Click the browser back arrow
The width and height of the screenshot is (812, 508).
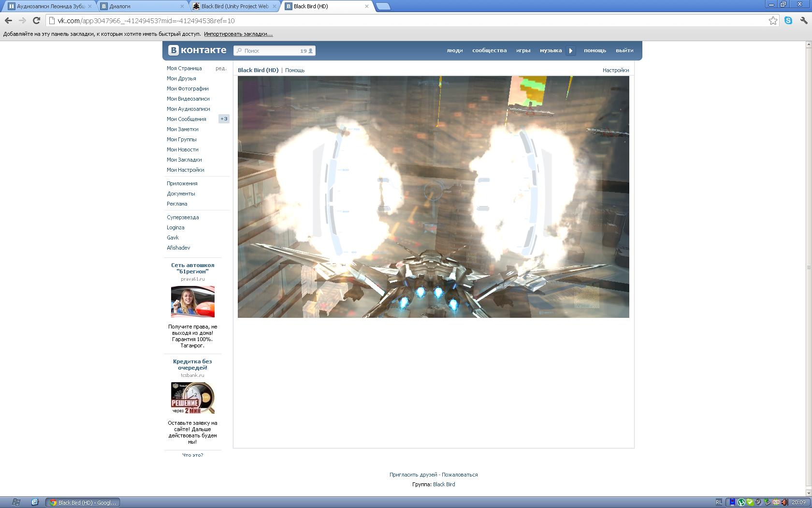pyautogui.click(x=8, y=20)
